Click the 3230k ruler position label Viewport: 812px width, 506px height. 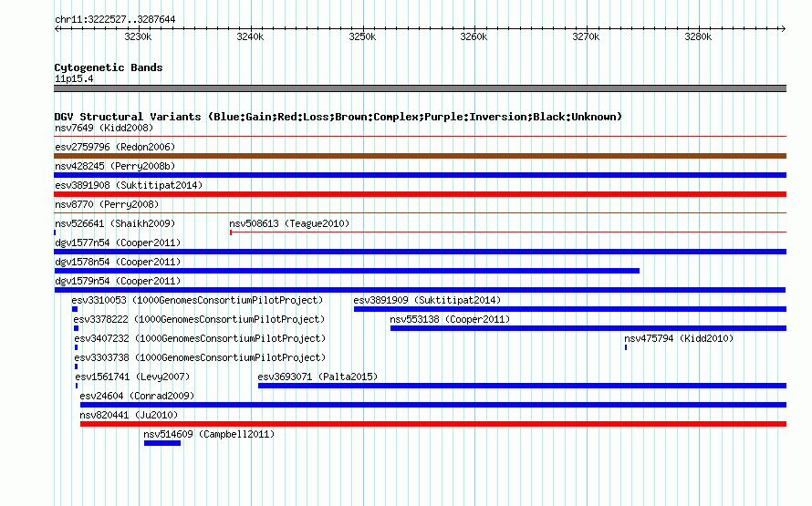point(139,36)
